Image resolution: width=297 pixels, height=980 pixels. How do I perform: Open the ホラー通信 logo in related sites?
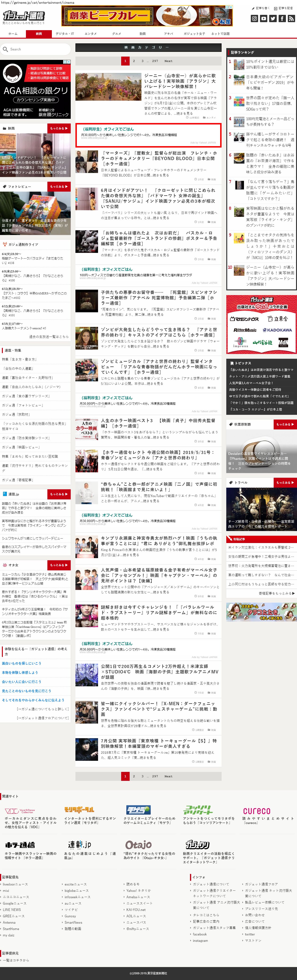click(20, 844)
